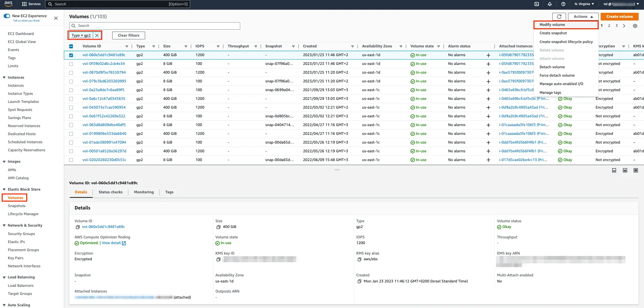
Task: Go to page 2 of volumes
Action: pos(609,26)
